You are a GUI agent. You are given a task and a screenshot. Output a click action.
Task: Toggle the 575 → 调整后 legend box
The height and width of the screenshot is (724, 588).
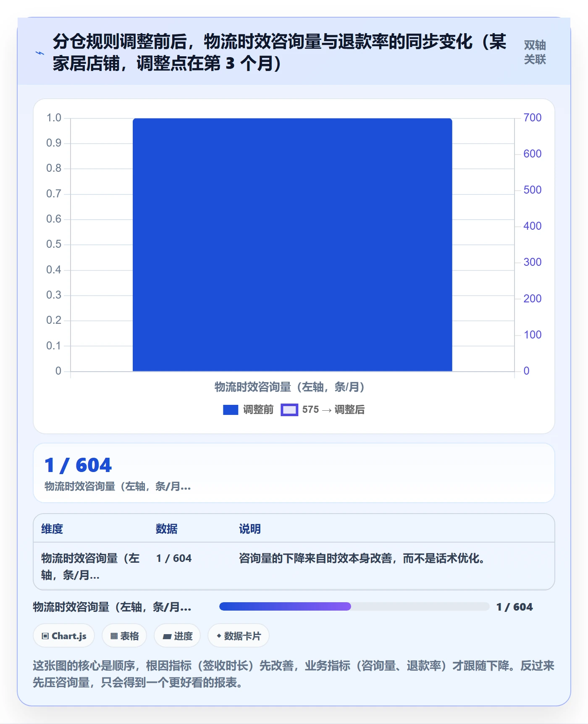pos(289,410)
